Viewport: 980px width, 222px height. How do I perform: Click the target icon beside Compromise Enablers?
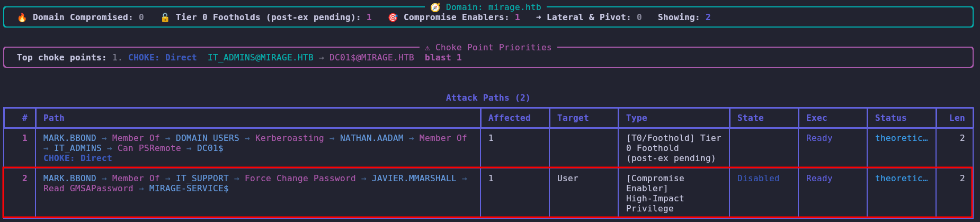[x=393, y=17]
